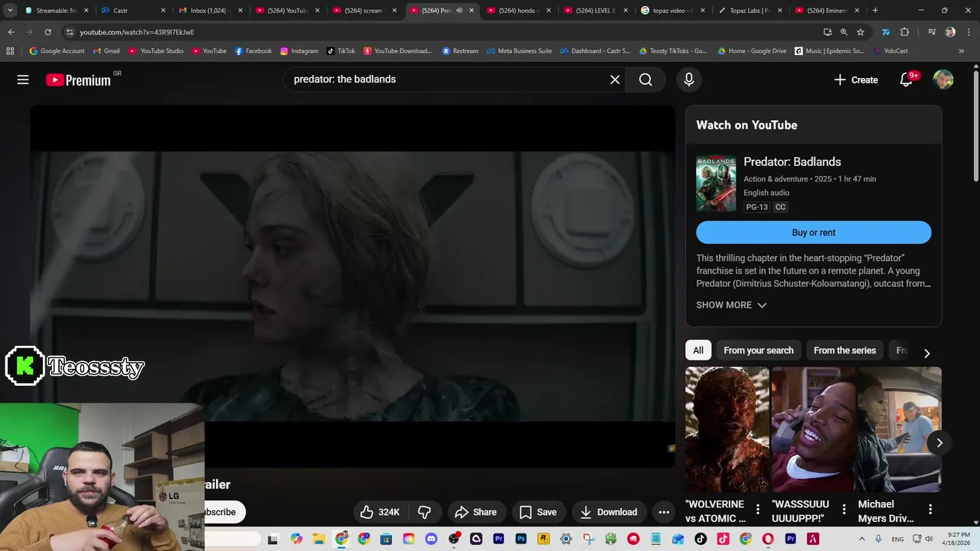Expand SHOW MORE movie description
The width and height of the screenshot is (980, 551).
click(x=731, y=305)
